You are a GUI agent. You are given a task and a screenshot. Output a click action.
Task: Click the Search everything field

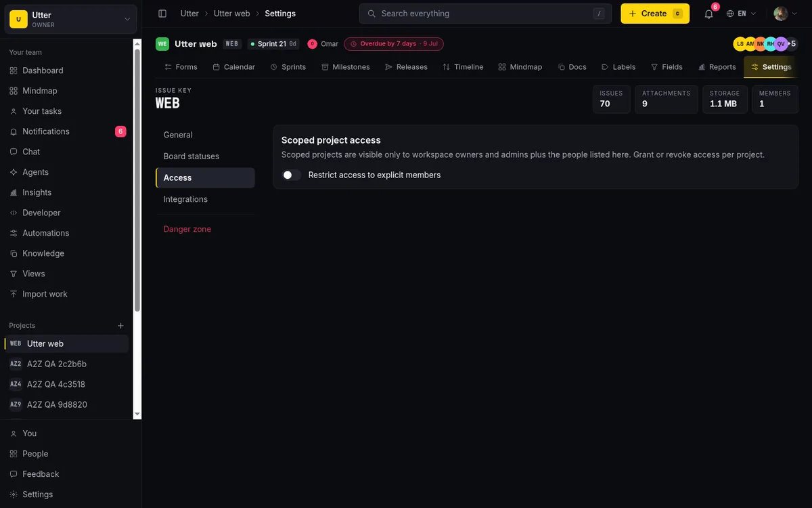pyautogui.click(x=485, y=14)
